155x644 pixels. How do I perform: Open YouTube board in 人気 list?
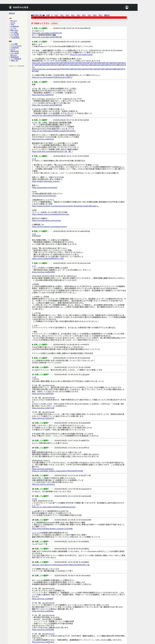tap(13, 23)
